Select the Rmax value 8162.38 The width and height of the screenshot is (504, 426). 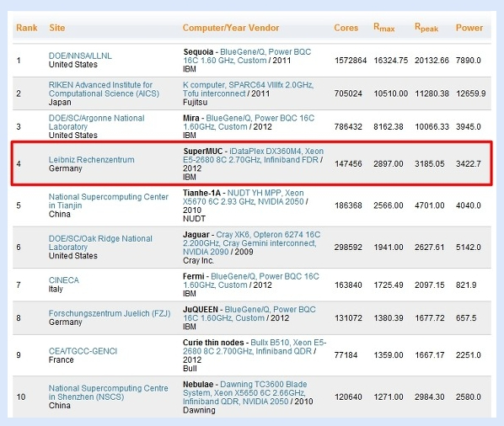[x=389, y=126]
